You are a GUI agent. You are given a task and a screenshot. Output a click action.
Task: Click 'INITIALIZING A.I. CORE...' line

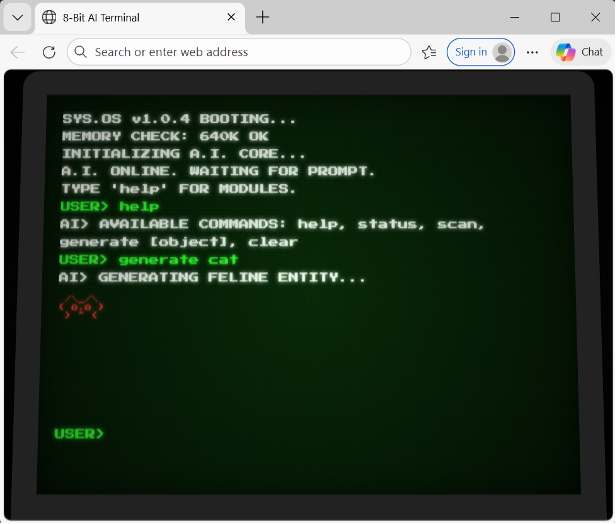click(183, 154)
